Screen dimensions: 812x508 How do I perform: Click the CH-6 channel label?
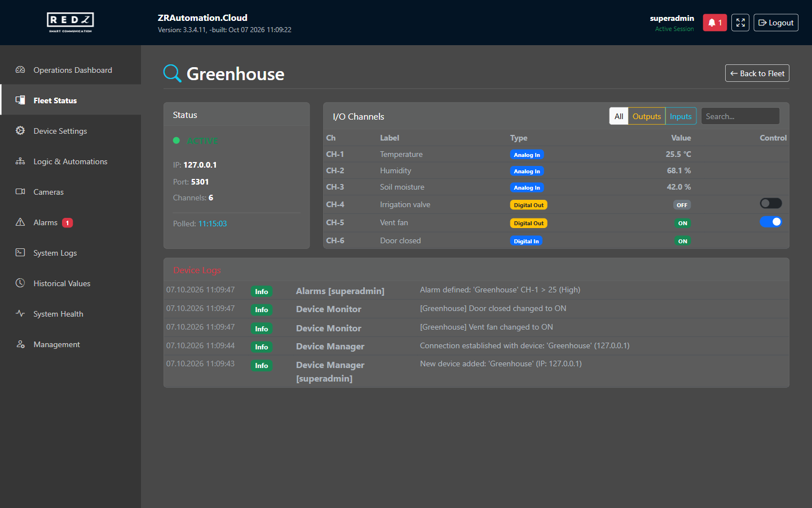[335, 240]
